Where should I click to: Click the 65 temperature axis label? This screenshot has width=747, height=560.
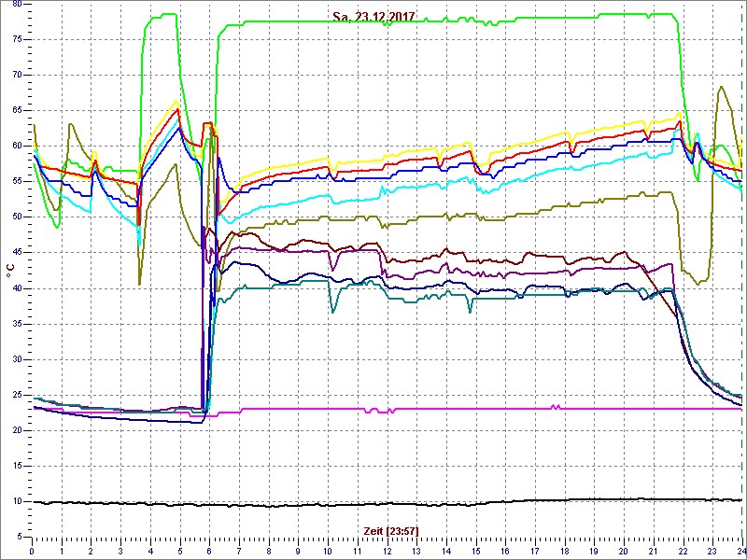point(17,111)
